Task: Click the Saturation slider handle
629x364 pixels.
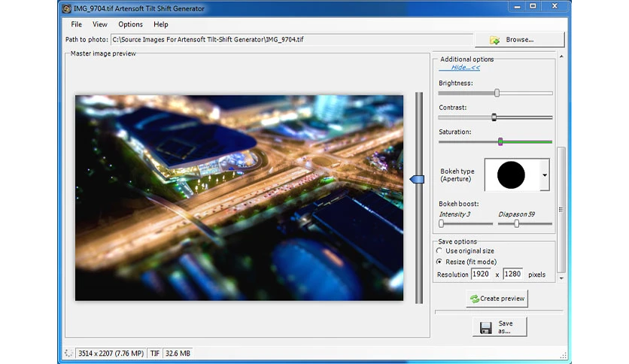Action: [500, 141]
